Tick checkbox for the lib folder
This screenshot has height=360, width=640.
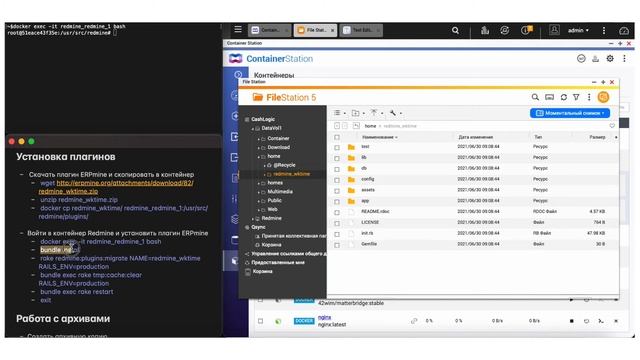337,158
